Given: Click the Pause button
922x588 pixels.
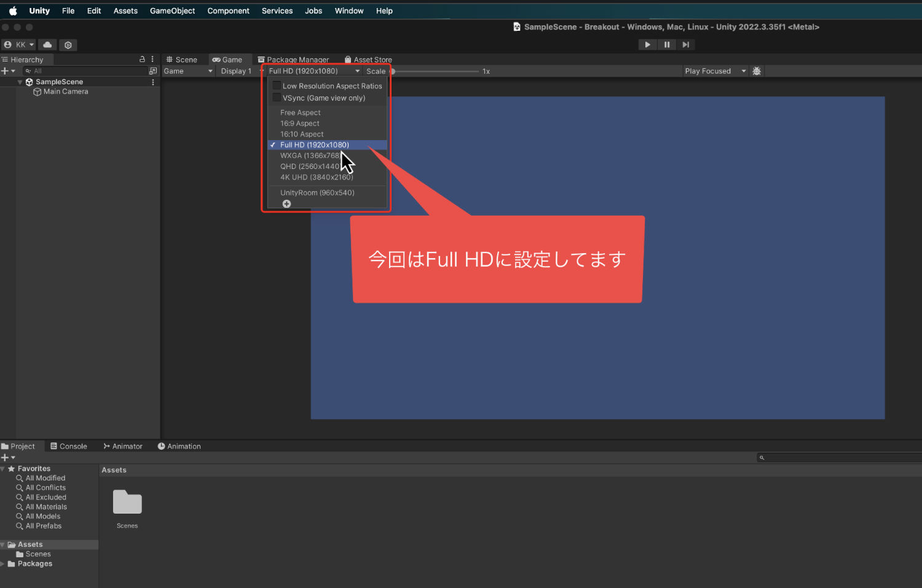Looking at the screenshot, I should [667, 44].
